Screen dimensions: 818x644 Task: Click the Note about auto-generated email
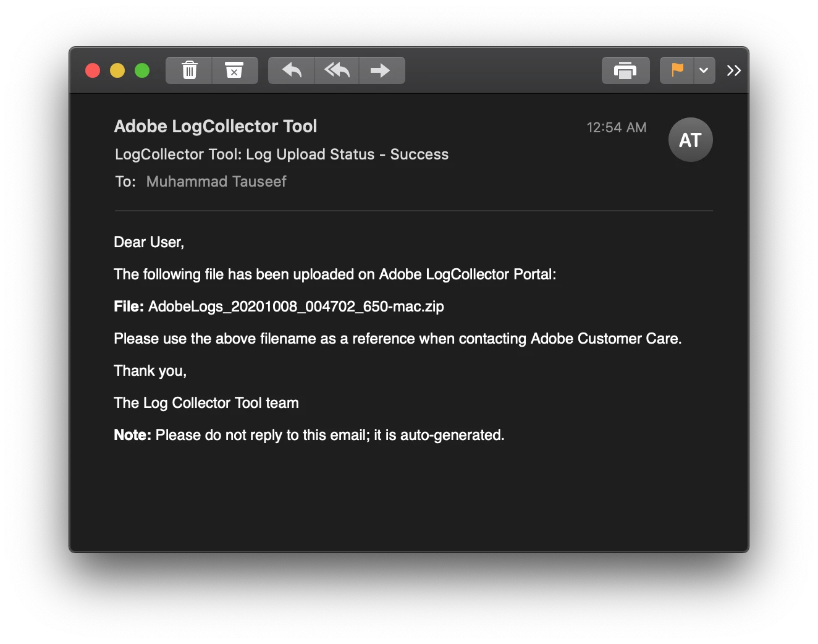pyautogui.click(x=309, y=435)
